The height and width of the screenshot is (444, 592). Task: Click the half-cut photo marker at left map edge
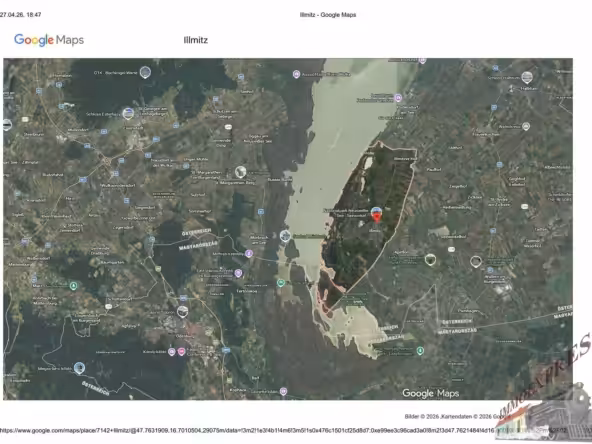[7, 124]
